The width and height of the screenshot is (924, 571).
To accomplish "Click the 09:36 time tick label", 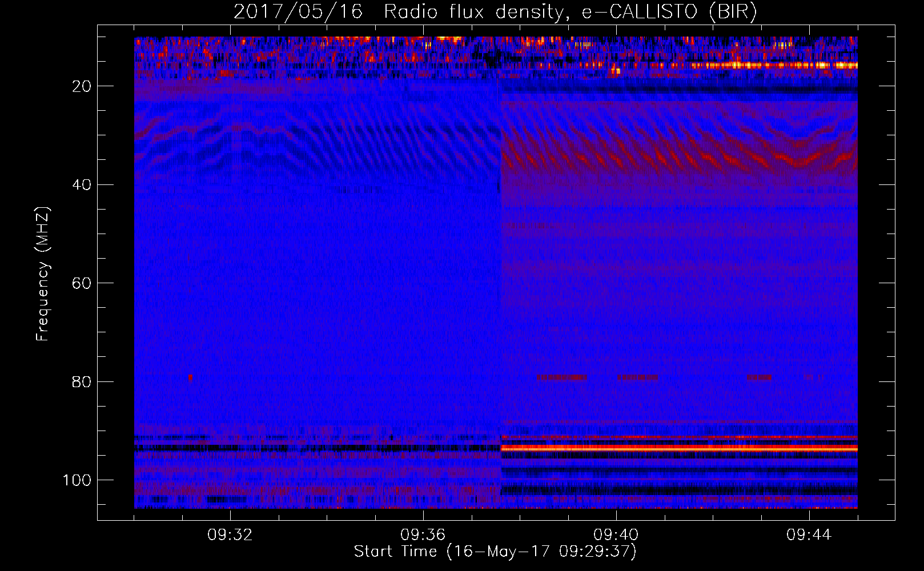I will 423,535.
